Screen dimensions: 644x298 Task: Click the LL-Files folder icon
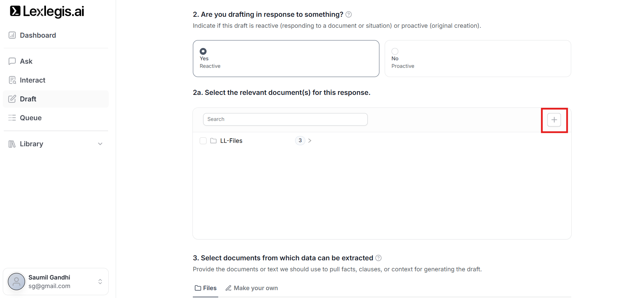213,141
